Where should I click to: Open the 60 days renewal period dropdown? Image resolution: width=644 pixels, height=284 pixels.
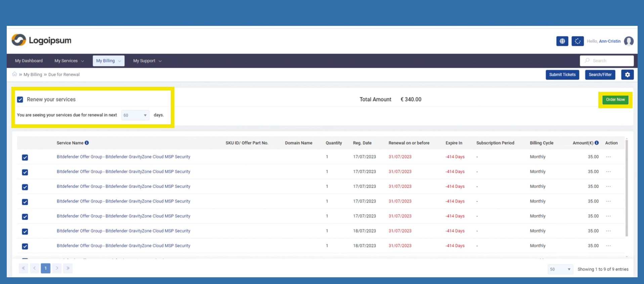pyautogui.click(x=135, y=115)
